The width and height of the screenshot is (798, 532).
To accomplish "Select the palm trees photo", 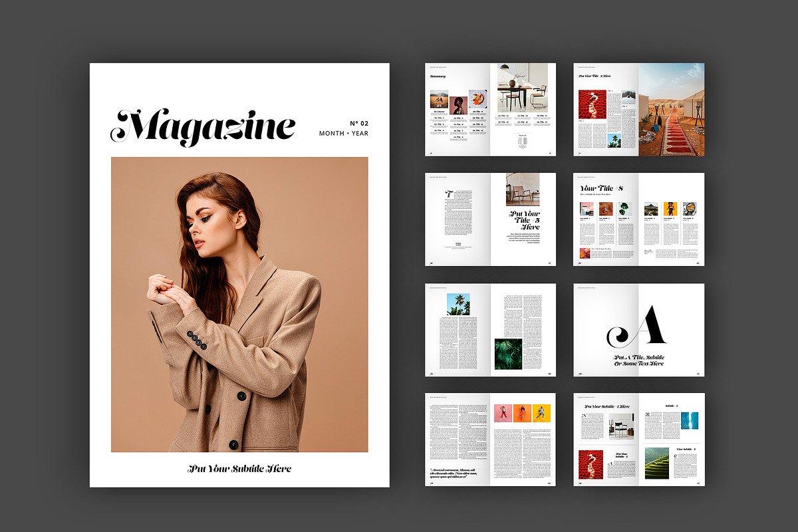I will (x=458, y=304).
